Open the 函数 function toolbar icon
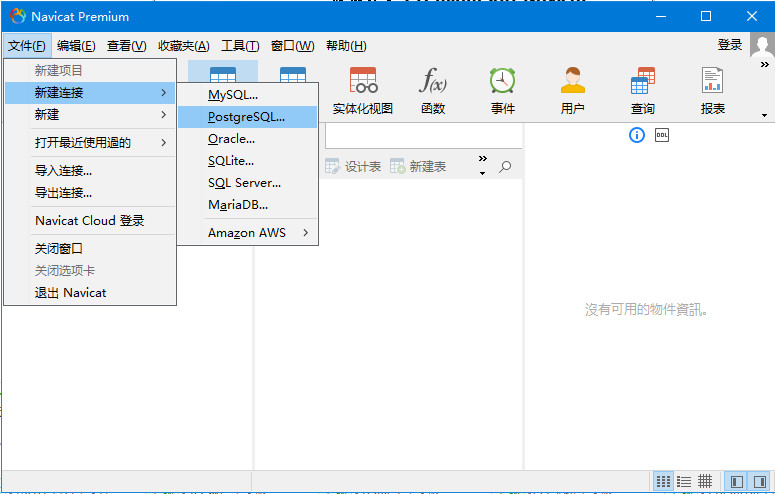This screenshot has width=775, height=494. (x=433, y=90)
